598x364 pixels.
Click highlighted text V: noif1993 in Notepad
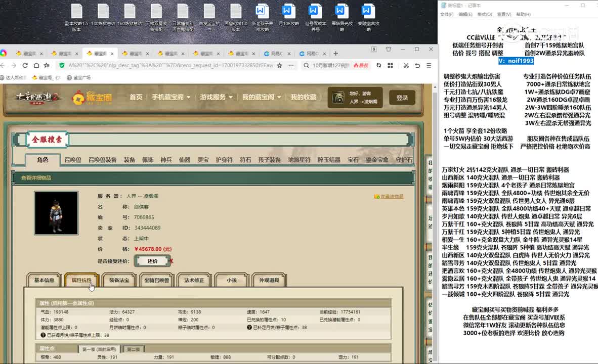click(x=516, y=61)
